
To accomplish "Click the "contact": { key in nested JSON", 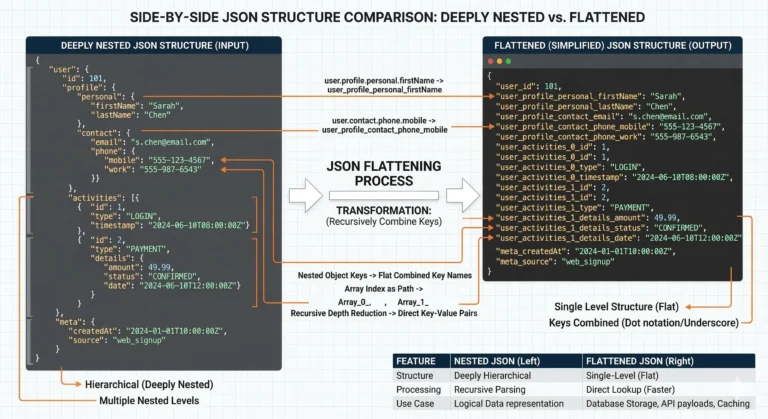I will click(103, 133).
